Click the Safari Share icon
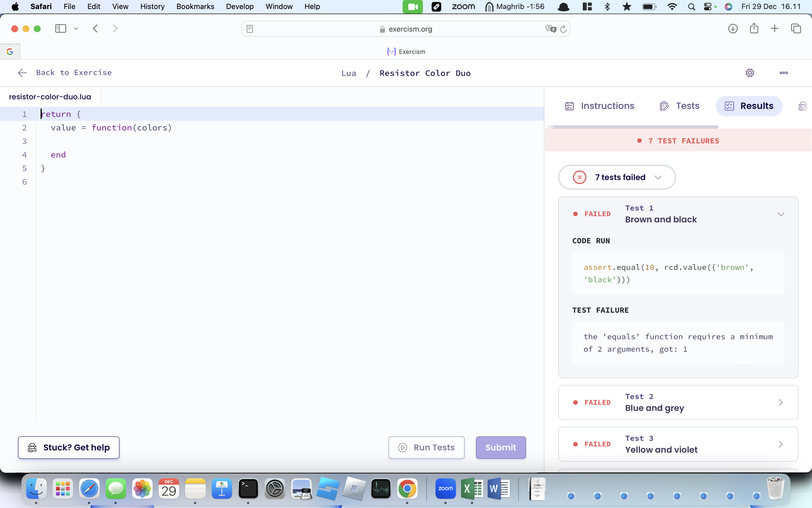 coord(754,28)
